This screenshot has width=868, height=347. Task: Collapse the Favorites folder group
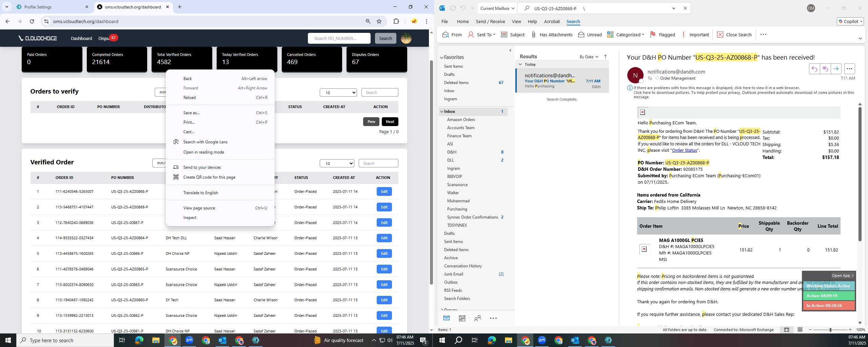pos(442,57)
